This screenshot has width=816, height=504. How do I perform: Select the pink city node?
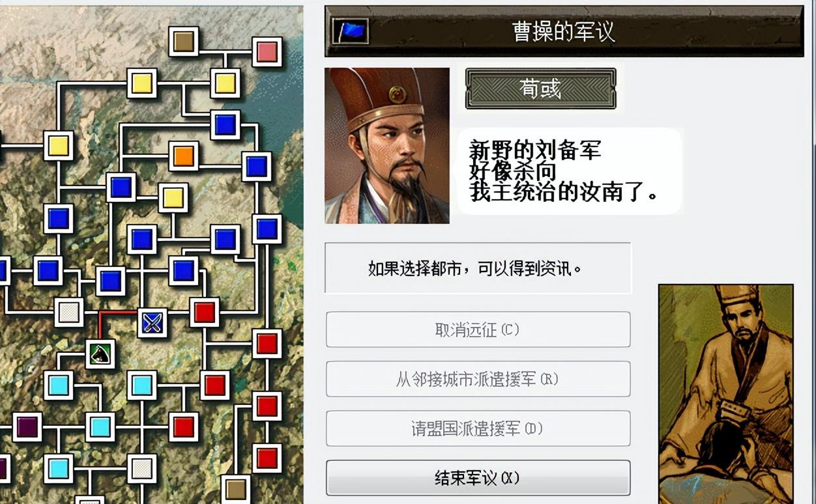(x=267, y=52)
